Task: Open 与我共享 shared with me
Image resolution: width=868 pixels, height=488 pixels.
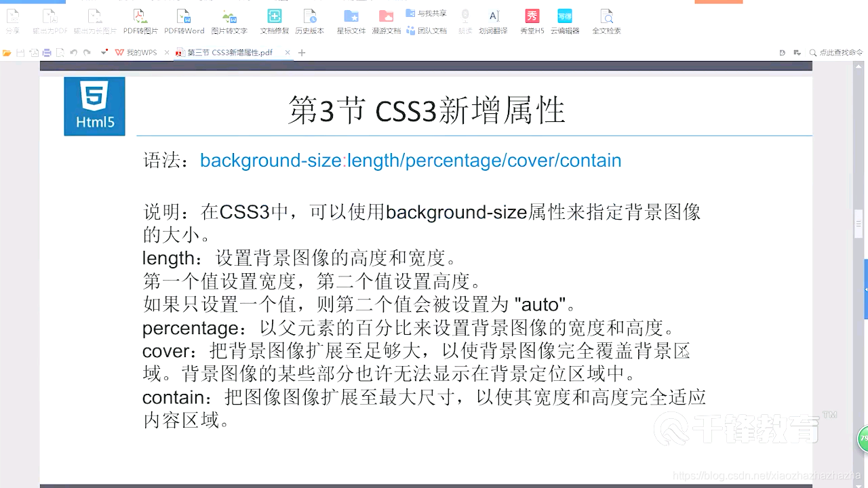Action: 427,13
